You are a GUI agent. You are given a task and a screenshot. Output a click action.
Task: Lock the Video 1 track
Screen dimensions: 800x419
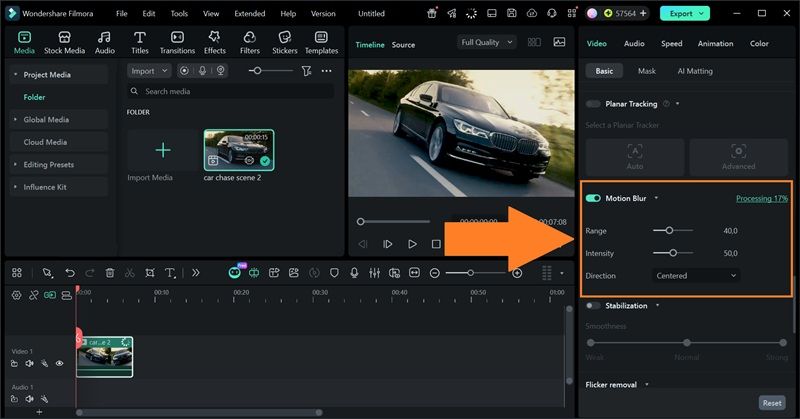click(14, 363)
